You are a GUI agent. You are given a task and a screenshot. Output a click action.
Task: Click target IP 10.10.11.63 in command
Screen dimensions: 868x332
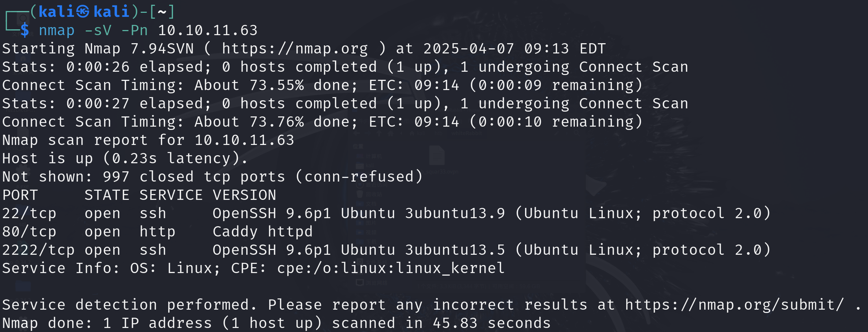[208, 30]
